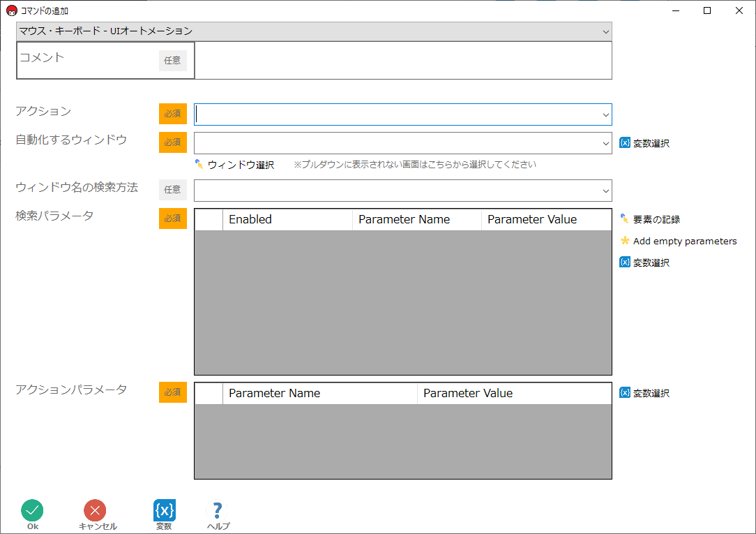This screenshot has height=534, width=756.
Task: Click Parameter Value header in アクションパラメータ grid
Action: pyautogui.click(x=513, y=394)
